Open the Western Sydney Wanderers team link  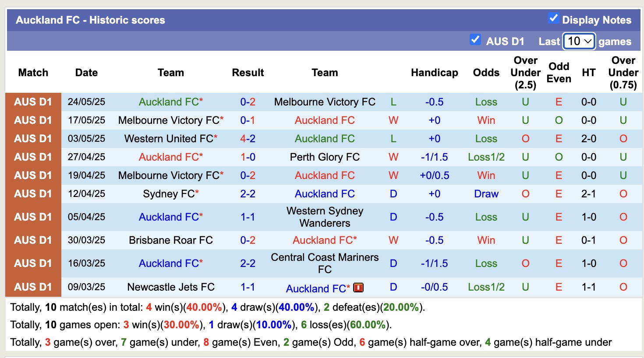click(324, 217)
